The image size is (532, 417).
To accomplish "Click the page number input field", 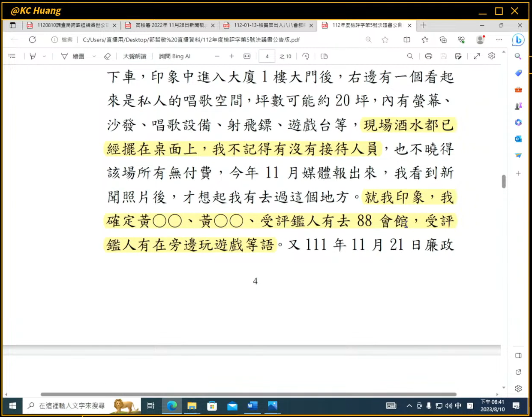I will 267,56.
